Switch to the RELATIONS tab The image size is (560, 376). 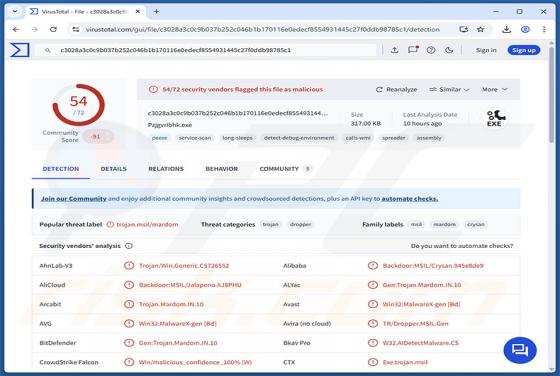(x=166, y=169)
